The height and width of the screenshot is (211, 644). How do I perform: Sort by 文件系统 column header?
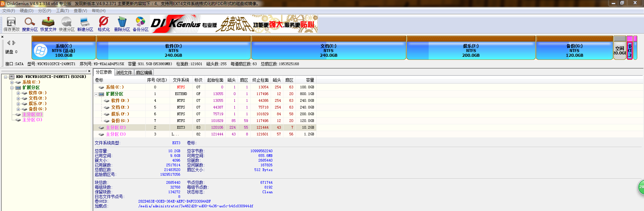(181, 80)
